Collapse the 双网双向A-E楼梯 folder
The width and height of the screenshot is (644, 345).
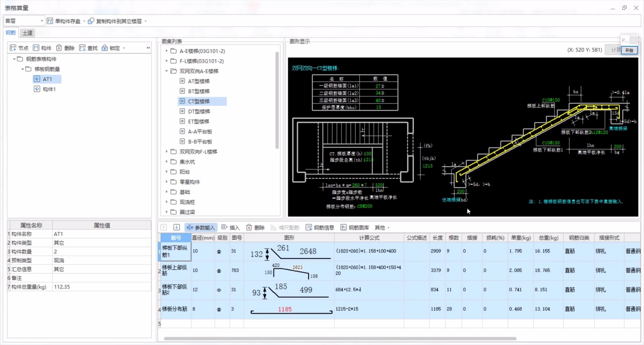point(166,71)
